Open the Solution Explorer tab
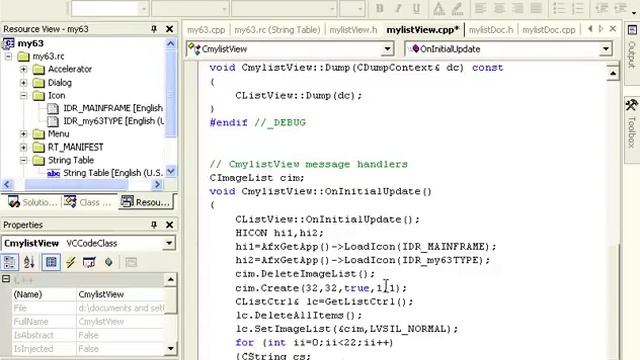This screenshot has width=640, height=360. coord(33,202)
